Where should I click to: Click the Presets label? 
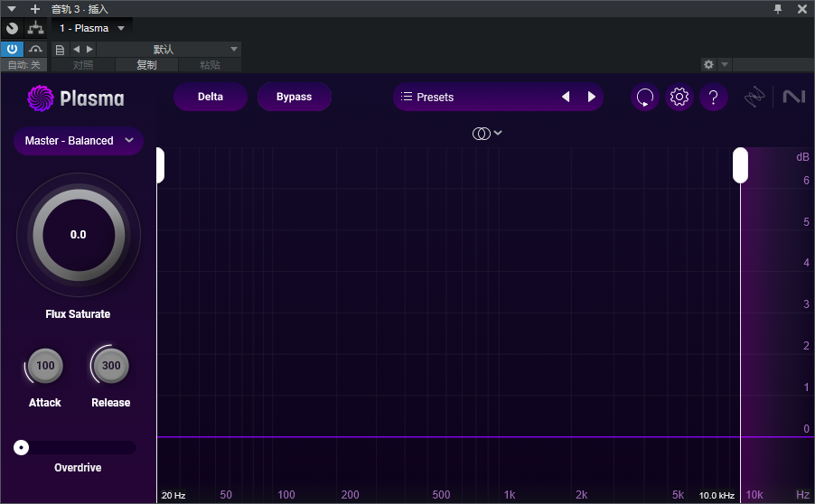pos(435,98)
